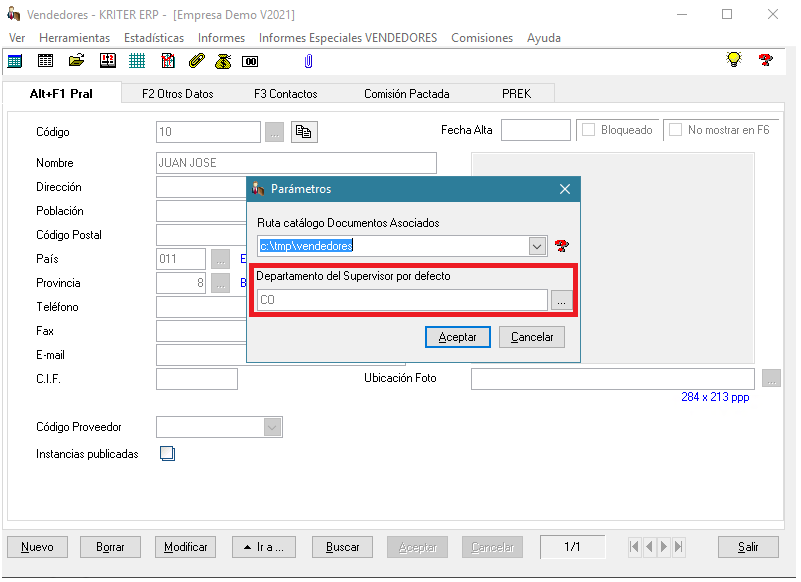Click the 00 counter toolbar icon
The height and width of the screenshot is (582, 801).
(x=250, y=62)
